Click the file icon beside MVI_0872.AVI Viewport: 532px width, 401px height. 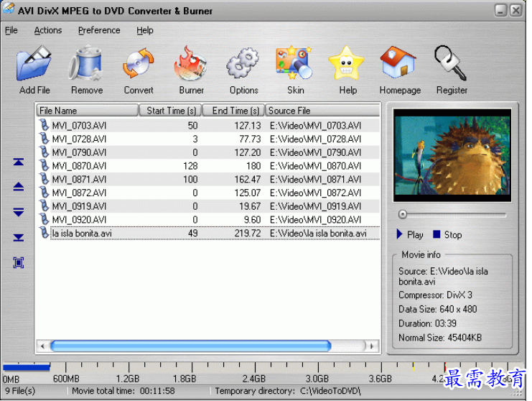(44, 193)
